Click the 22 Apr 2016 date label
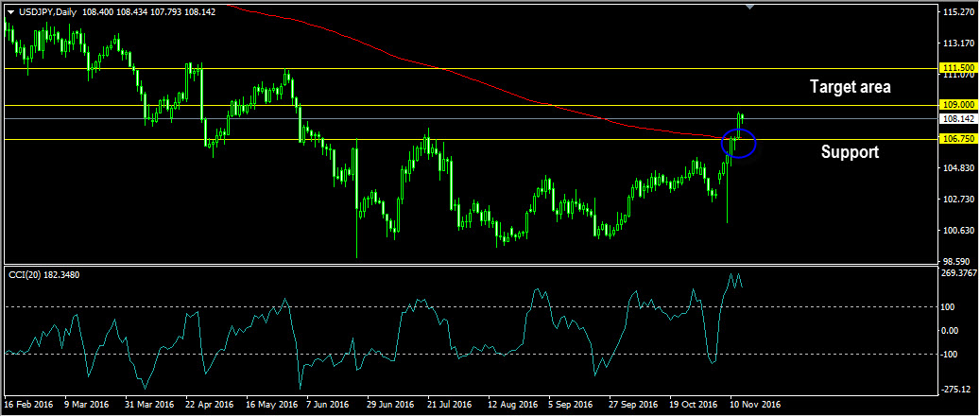 [211, 405]
